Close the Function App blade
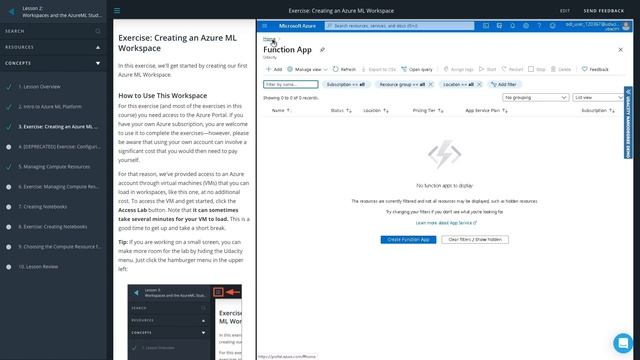Screen dimensions: 640x360 pos(620,50)
